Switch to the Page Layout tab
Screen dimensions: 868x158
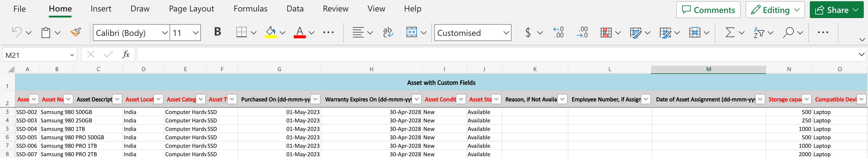192,9
